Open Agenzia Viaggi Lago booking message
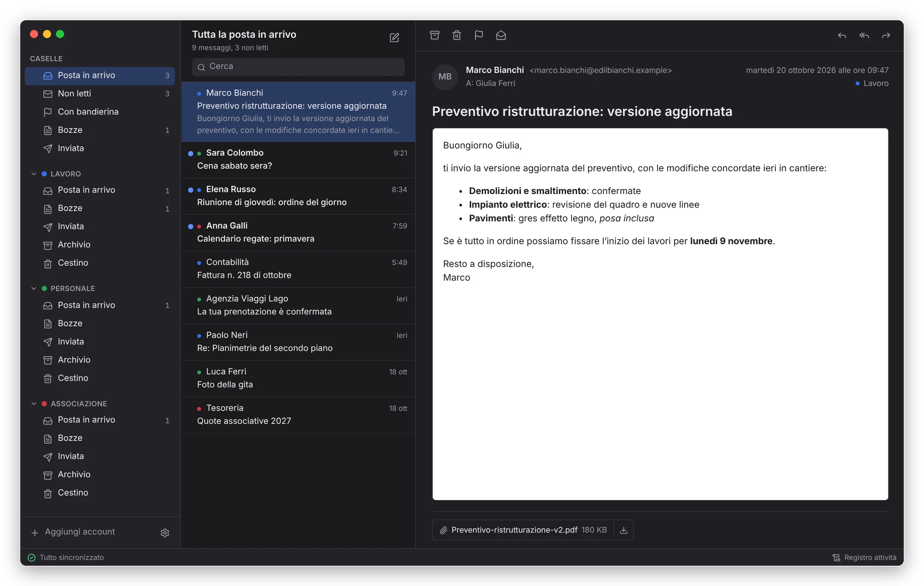The image size is (924, 586). 298,305
